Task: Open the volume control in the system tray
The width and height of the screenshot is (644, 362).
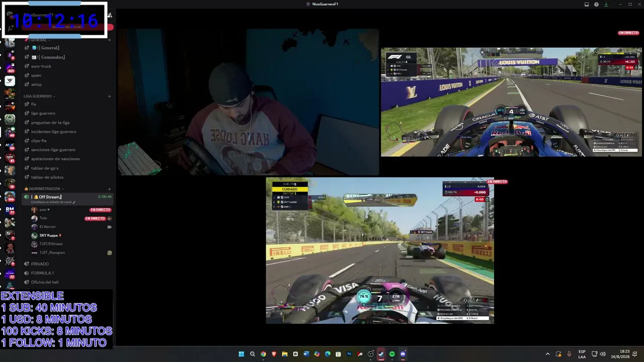Action: coord(603,354)
